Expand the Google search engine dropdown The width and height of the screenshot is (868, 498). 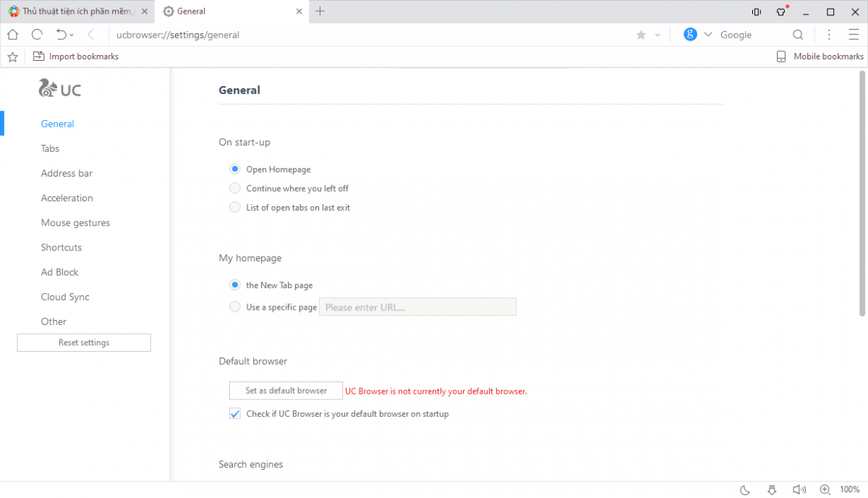[708, 35]
